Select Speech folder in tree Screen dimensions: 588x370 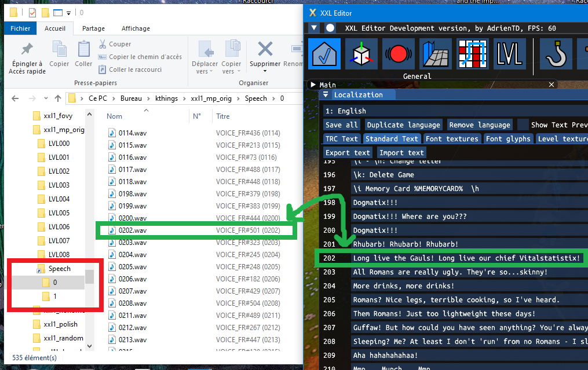click(59, 269)
